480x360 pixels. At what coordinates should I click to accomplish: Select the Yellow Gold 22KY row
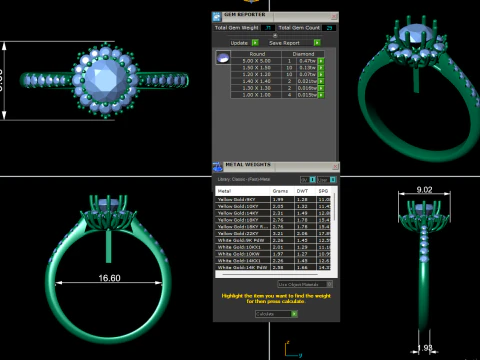(x=273, y=233)
